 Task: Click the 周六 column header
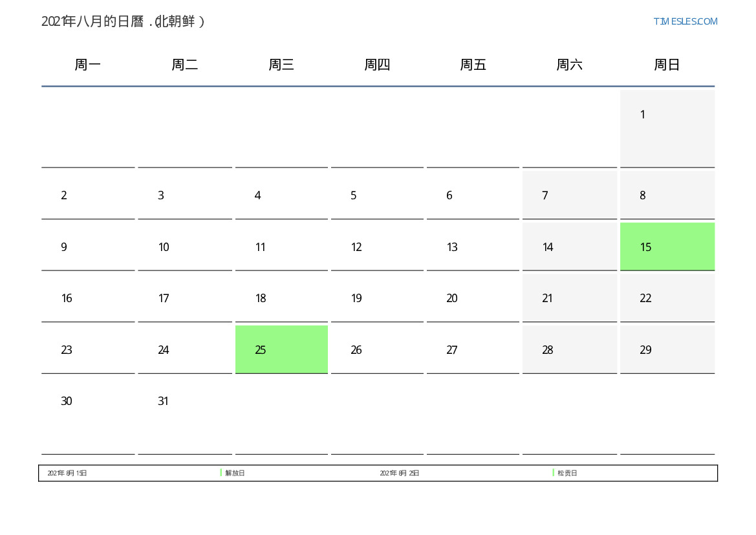[x=569, y=65]
